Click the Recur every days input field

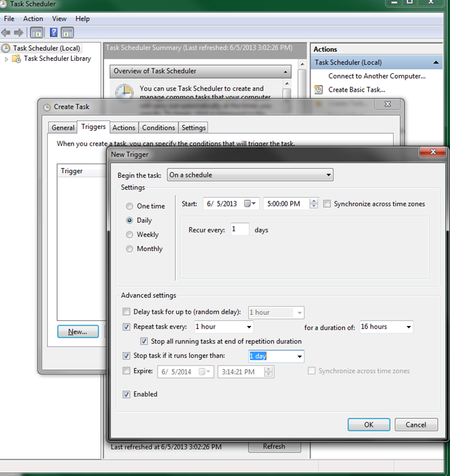coord(239,229)
